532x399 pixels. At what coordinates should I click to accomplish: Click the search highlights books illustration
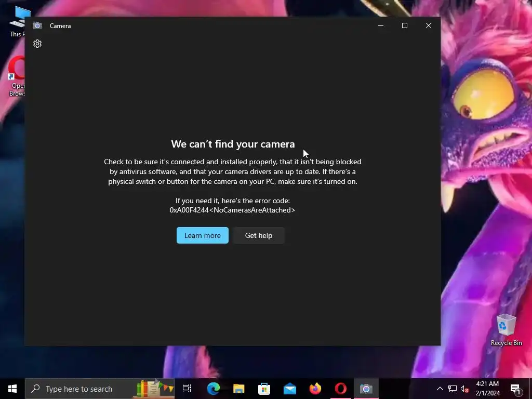coord(155,389)
